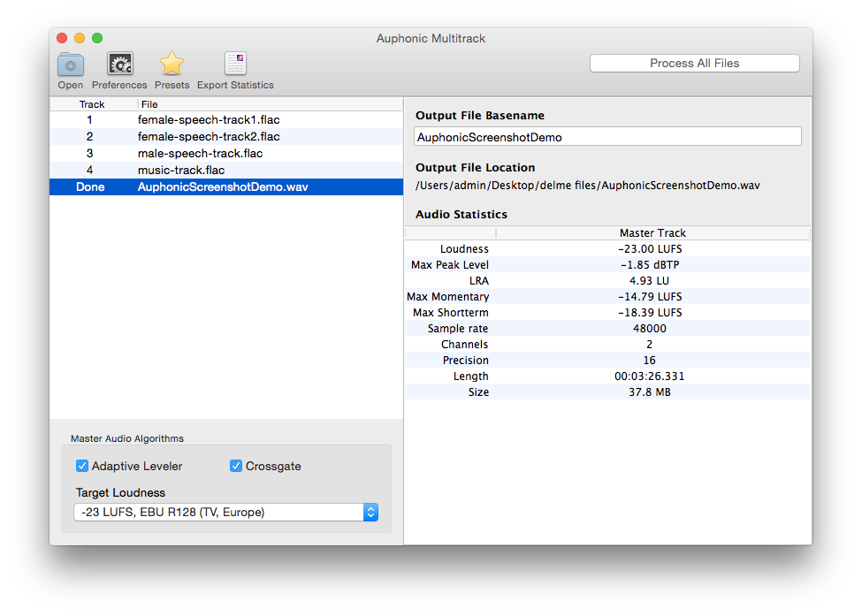Toggle the Crossgate checkbox
The height and width of the screenshot is (616, 862).
point(236,466)
